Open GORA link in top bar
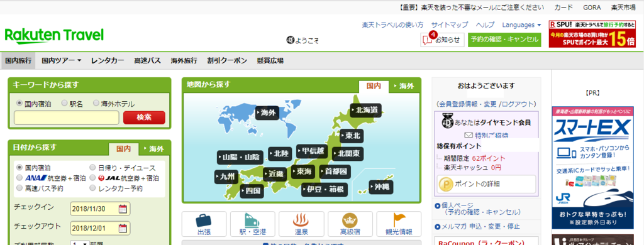This screenshot has height=245, width=644. [592, 8]
